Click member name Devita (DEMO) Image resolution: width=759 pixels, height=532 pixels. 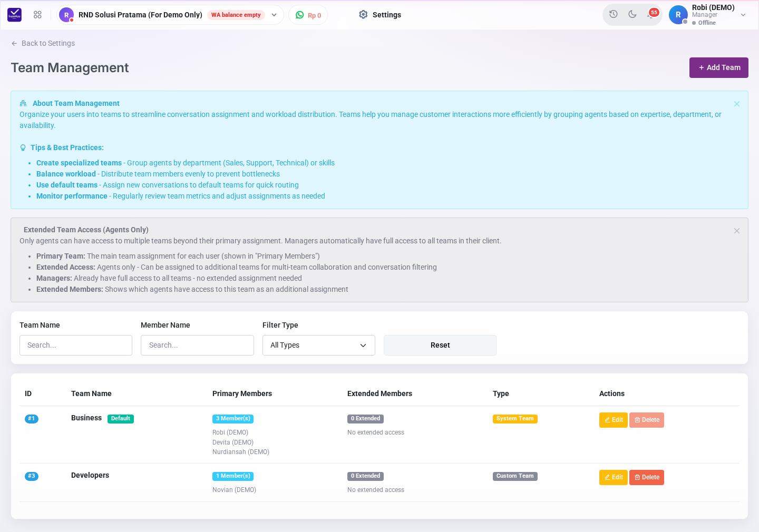(x=233, y=442)
